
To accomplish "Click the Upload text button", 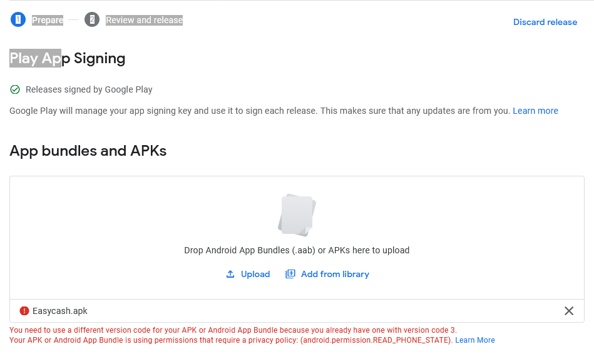I will coord(255,274).
